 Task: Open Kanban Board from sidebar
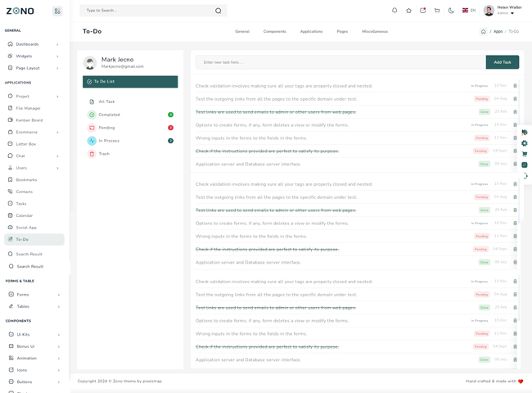29,120
